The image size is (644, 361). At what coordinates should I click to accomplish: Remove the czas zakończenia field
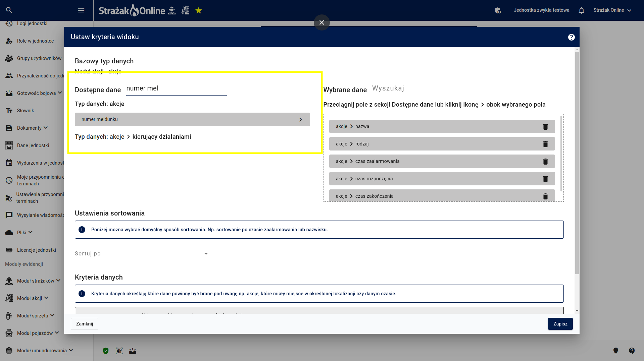[x=545, y=196]
